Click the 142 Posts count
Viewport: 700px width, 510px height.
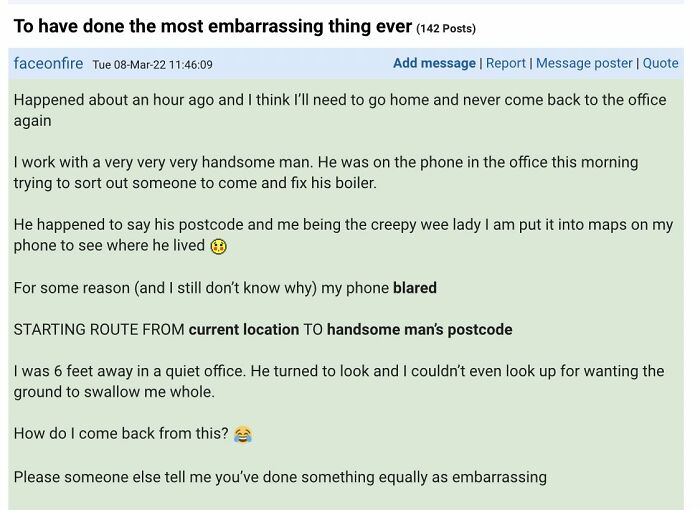point(446,28)
